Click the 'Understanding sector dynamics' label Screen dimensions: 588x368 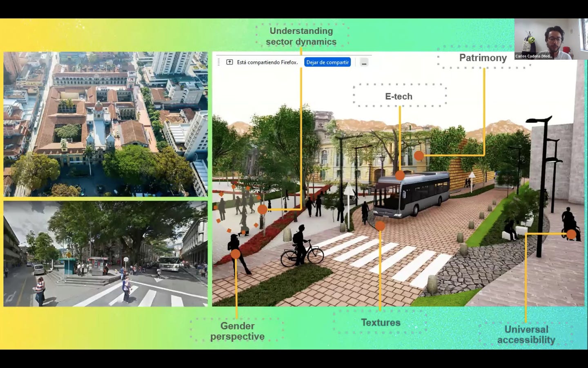point(301,36)
